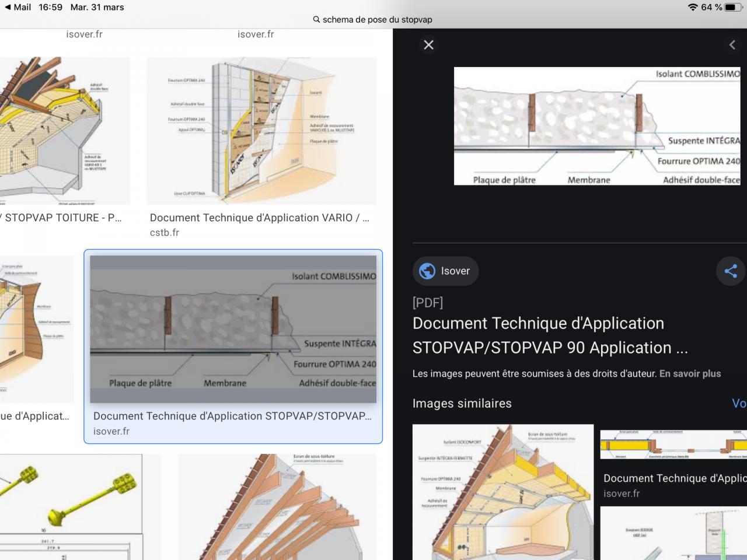Return to Mail app via back link

18,7
